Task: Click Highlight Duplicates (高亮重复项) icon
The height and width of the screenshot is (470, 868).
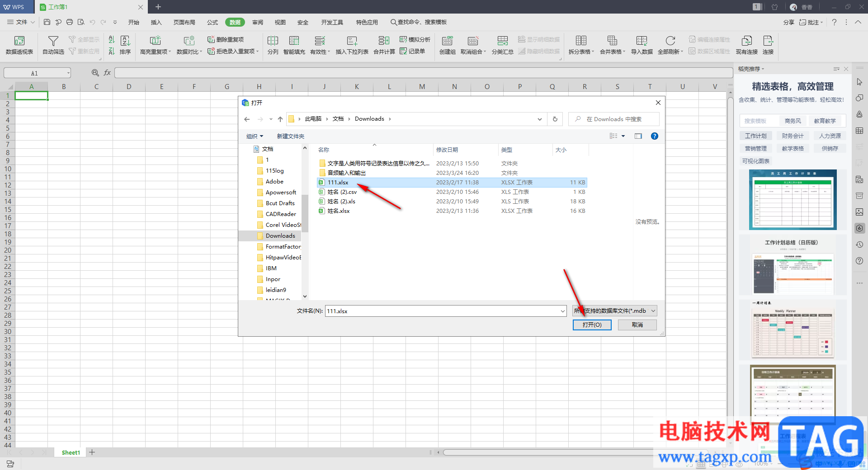Action: 156,41
